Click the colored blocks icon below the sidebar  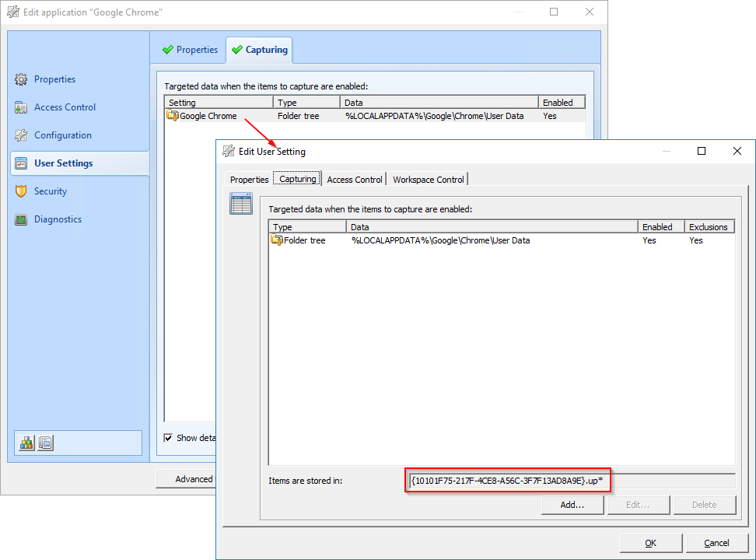click(26, 442)
